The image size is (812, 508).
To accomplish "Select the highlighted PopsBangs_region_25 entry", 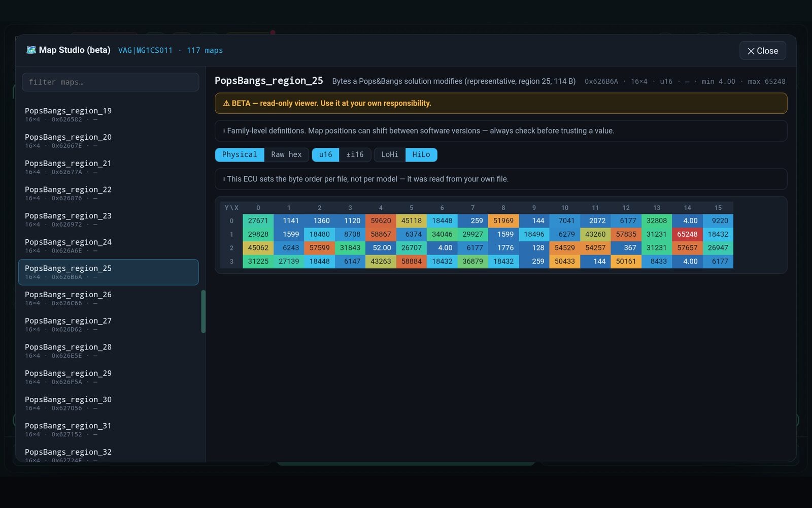I will (x=108, y=272).
